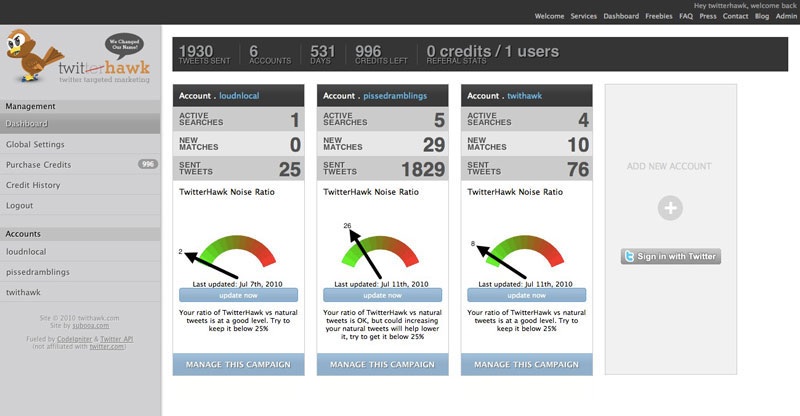
Task: Click the Twitter API footer link
Action: click(x=116, y=339)
